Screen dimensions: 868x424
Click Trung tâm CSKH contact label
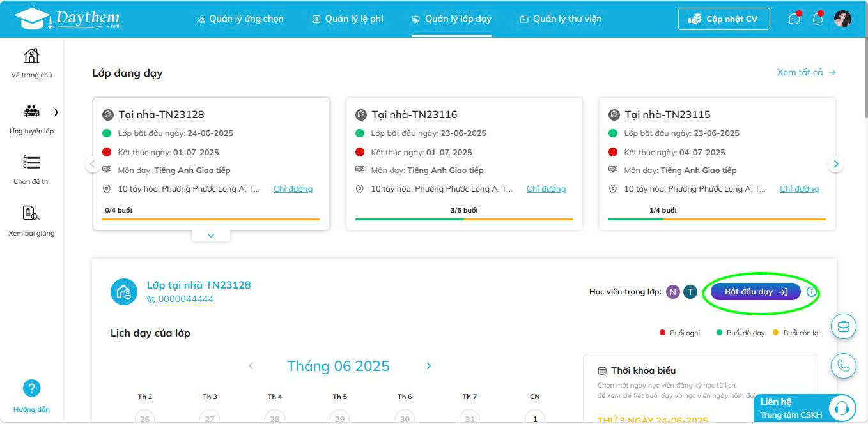(x=791, y=415)
